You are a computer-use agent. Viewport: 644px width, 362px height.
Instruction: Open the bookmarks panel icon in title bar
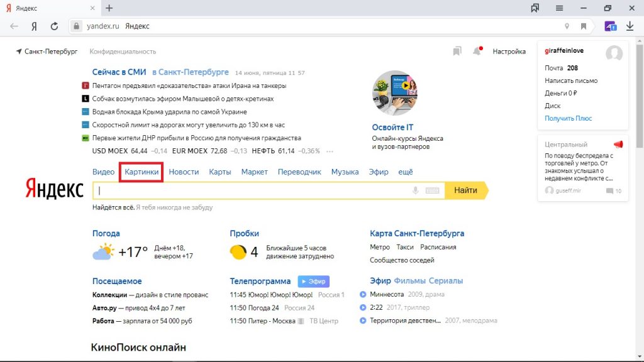pos(535,8)
